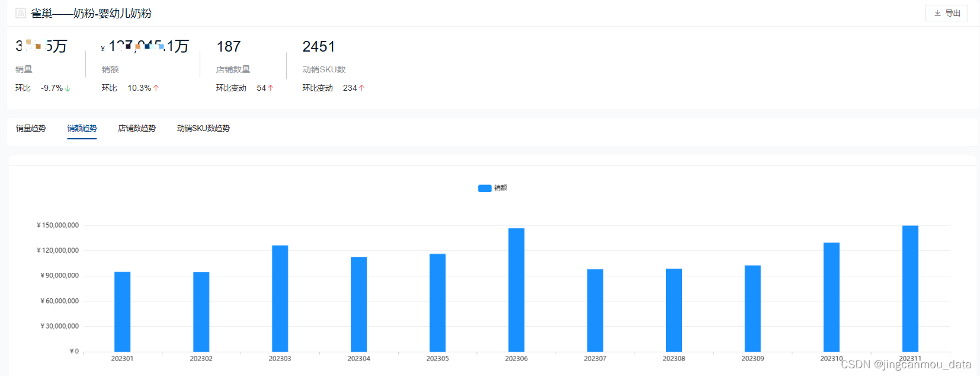Select the 202304 bar
This screenshot has height=376, width=980.
click(358, 304)
